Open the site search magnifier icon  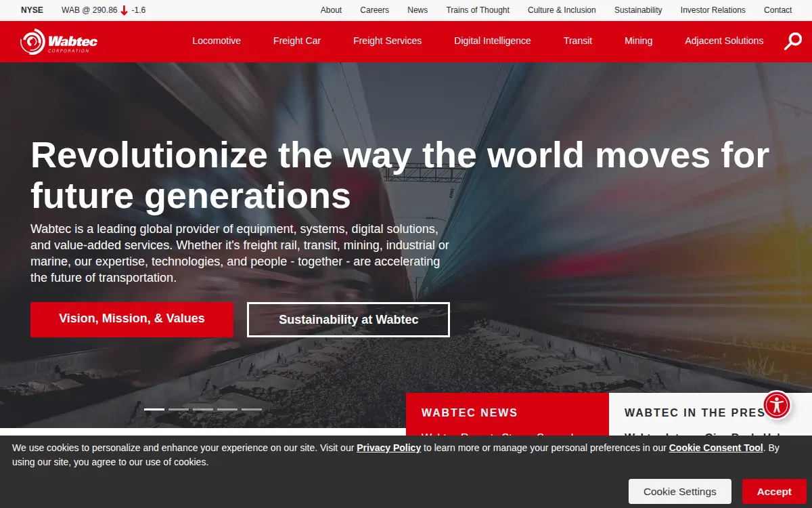793,41
